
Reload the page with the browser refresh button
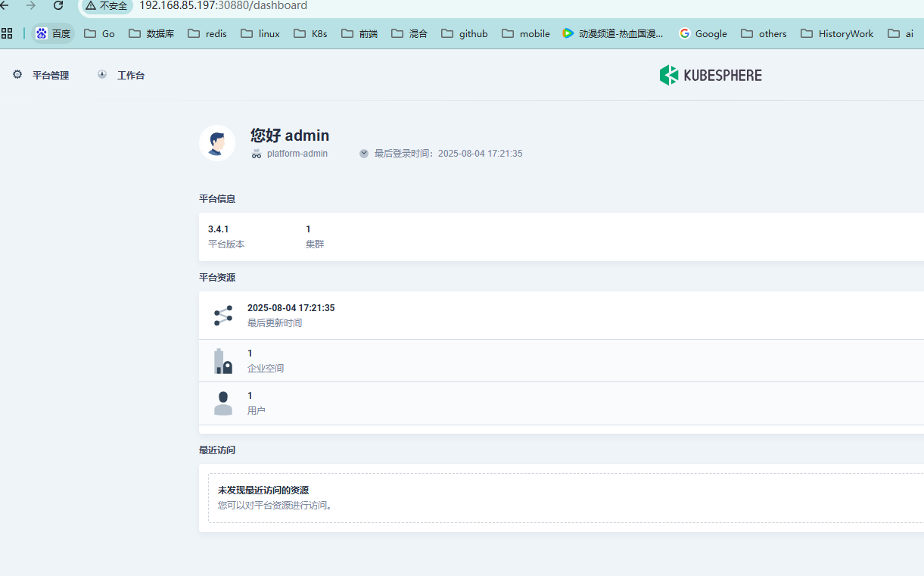[58, 5]
